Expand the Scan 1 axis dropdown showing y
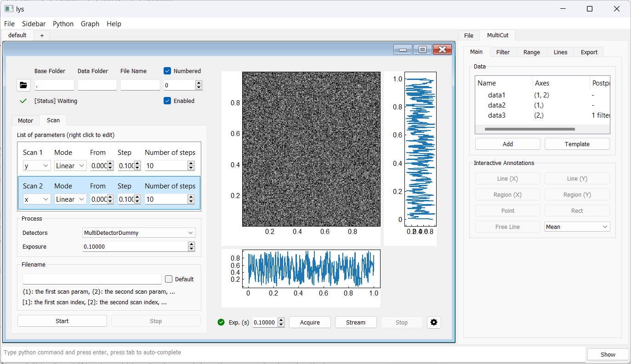The width and height of the screenshot is (631, 364). (37, 166)
